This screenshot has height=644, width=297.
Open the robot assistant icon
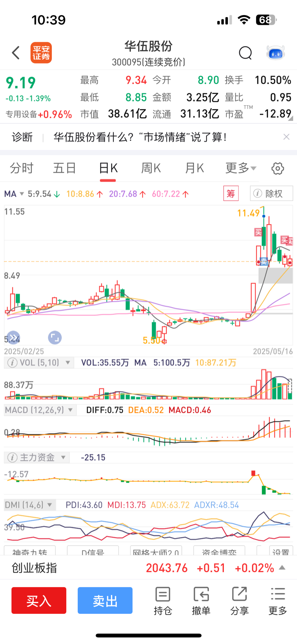pyautogui.click(x=276, y=53)
